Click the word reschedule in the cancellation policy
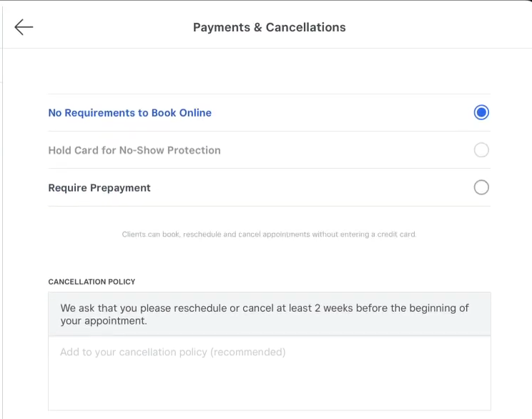Screen dimensions: 532x419 (x=198, y=308)
